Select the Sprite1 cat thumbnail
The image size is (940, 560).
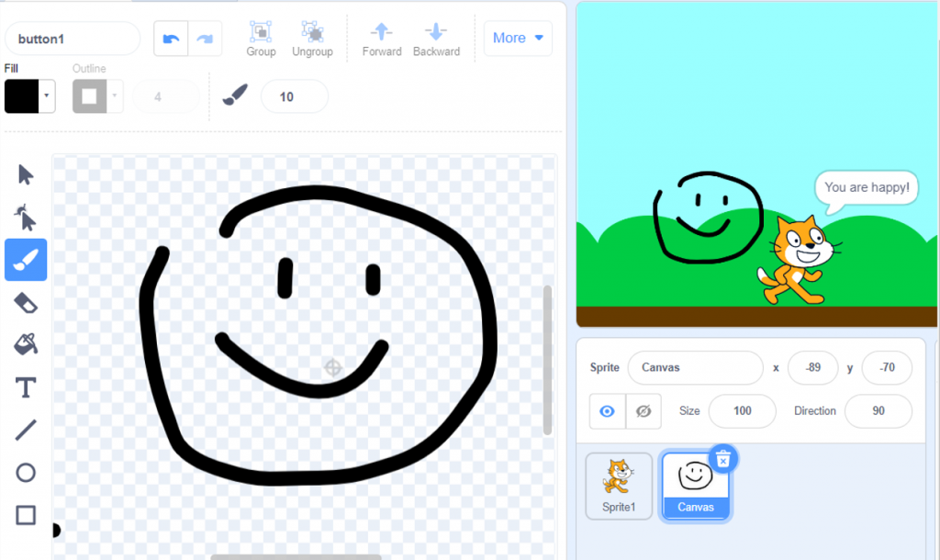point(619,487)
